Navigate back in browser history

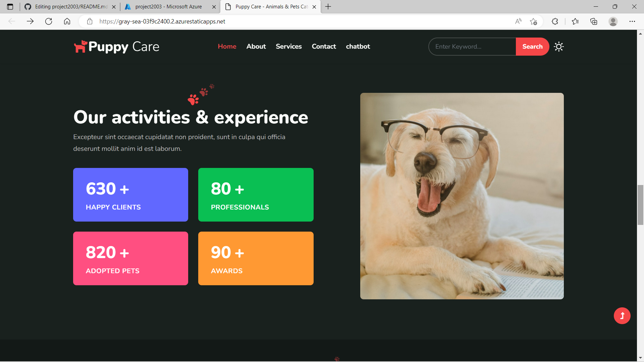(12, 21)
